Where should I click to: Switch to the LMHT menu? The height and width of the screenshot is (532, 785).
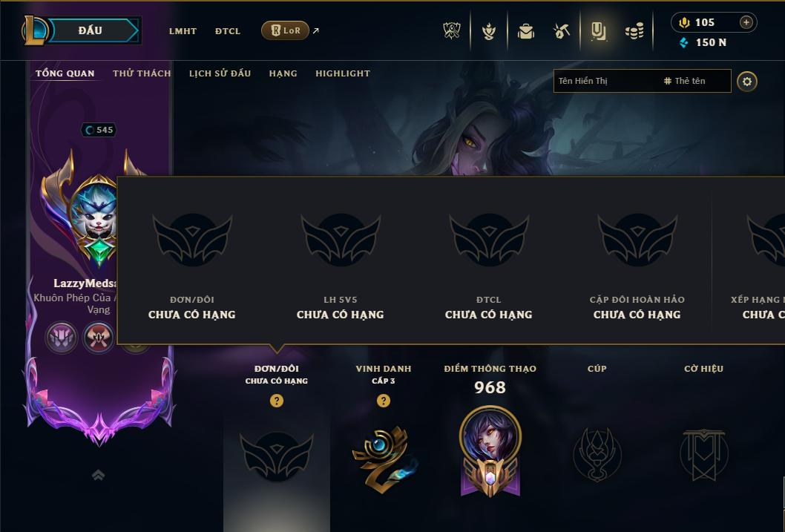point(183,31)
